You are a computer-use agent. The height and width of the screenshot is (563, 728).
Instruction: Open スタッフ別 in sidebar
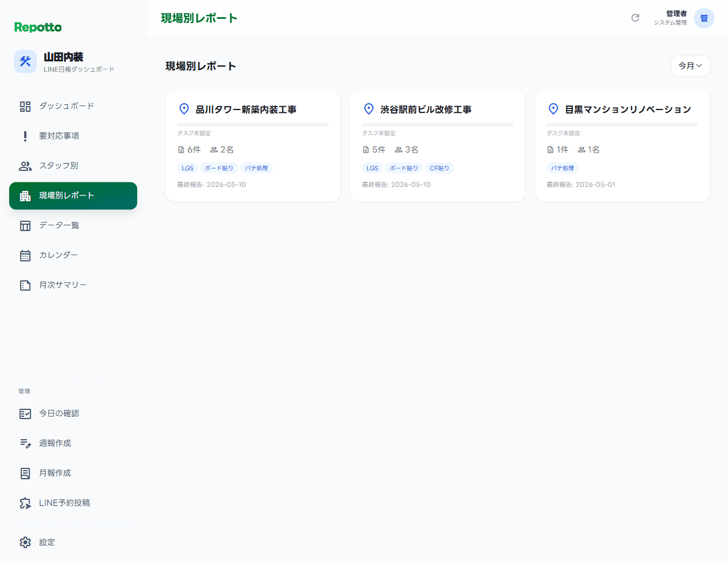tap(73, 166)
